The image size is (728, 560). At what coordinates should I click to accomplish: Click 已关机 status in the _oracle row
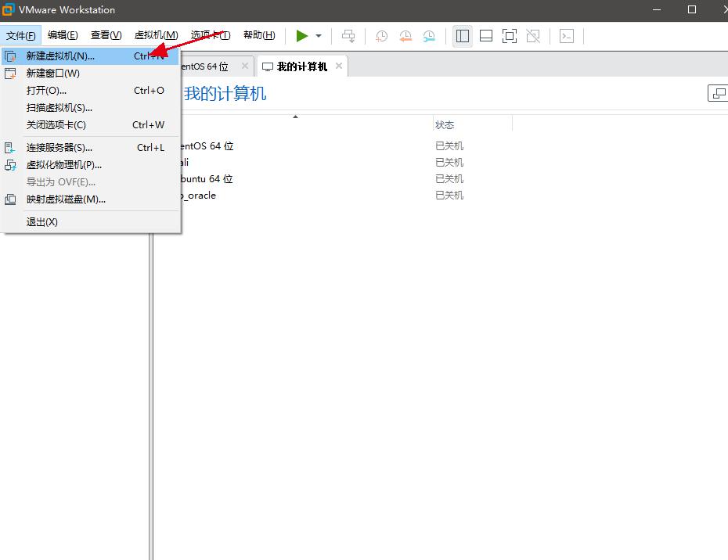click(449, 196)
